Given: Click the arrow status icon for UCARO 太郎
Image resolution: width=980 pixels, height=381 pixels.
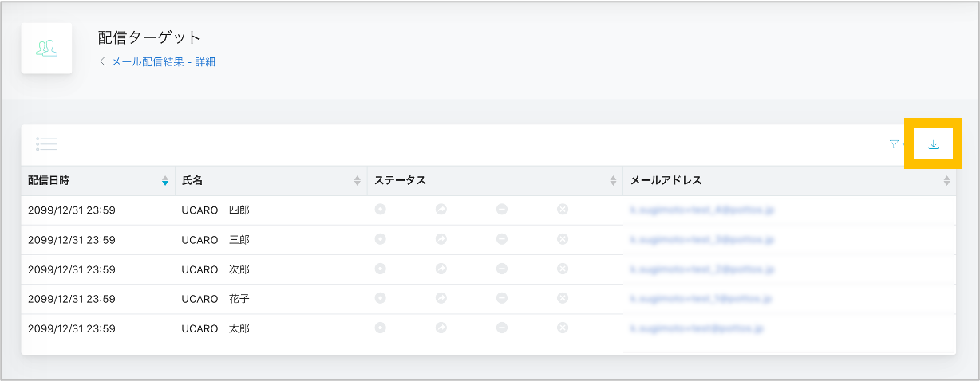Looking at the screenshot, I should (x=441, y=328).
